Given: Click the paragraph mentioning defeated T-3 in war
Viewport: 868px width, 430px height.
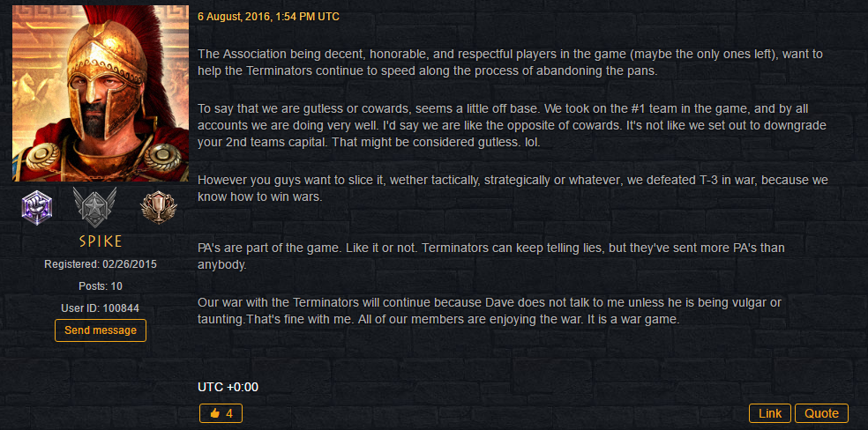Looking at the screenshot, I should coord(513,188).
